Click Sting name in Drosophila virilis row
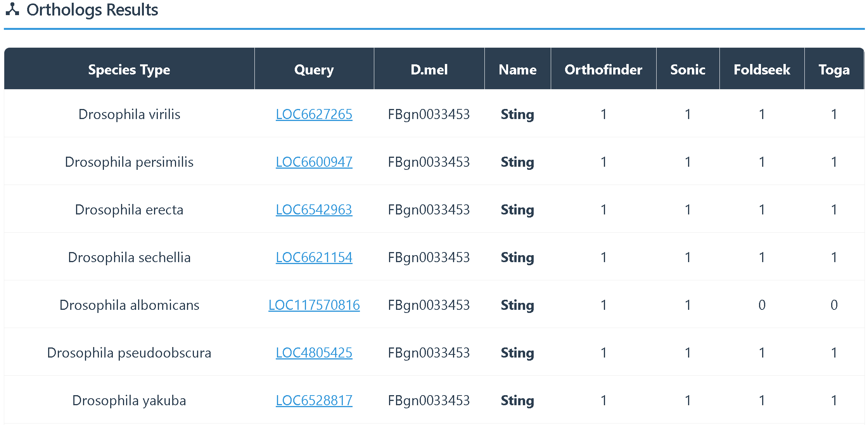 pos(517,114)
